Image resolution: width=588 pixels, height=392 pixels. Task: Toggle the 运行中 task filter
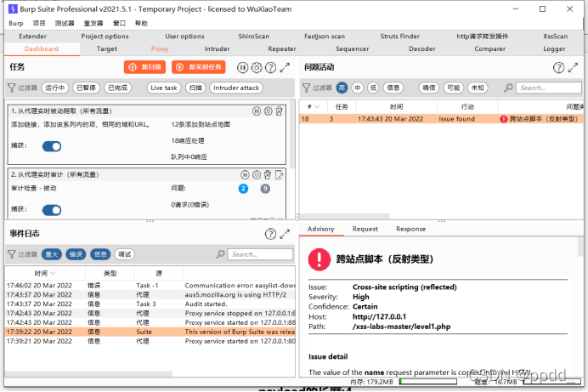(x=55, y=88)
